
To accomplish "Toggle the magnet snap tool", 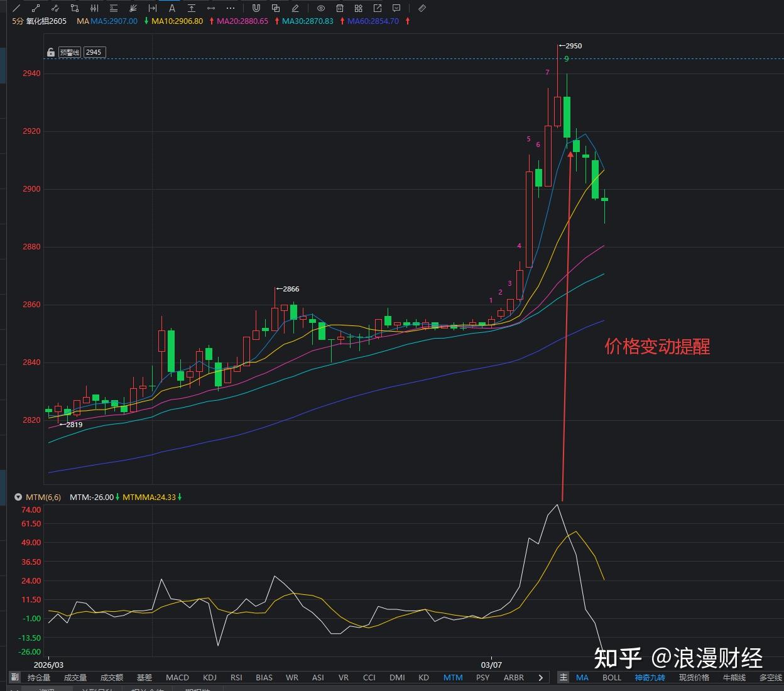I will [256, 8].
